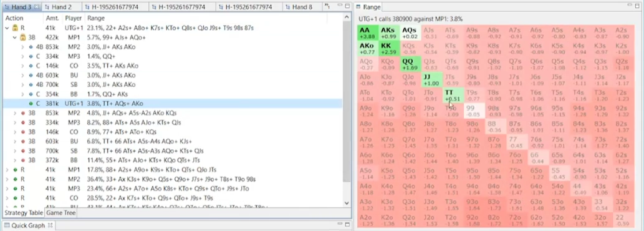Minimize the Range panel
This screenshot has width=644, height=231.
coord(630,6)
